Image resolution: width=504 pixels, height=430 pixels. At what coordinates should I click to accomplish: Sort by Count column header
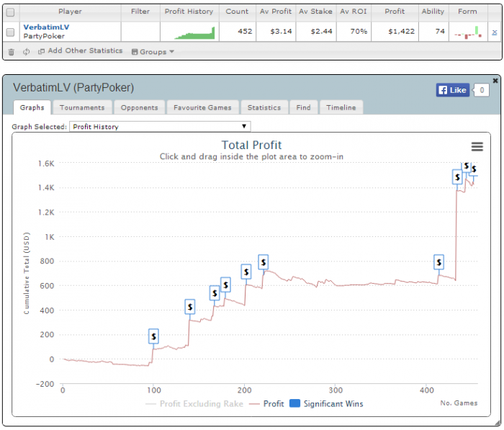click(x=237, y=12)
